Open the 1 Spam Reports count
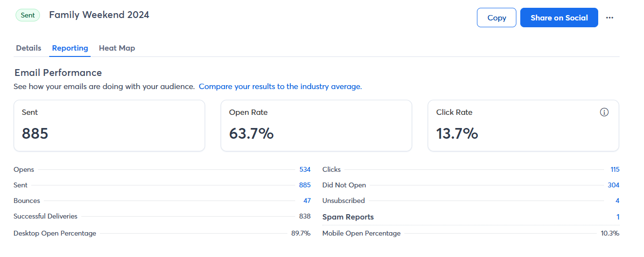The image size is (644, 257). 618,217
